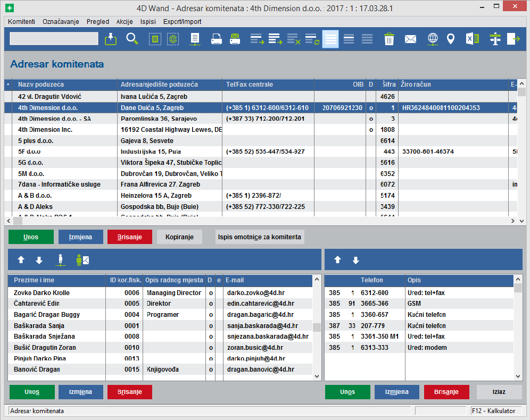
Task: Open the Ispisi menu
Action: coord(148,22)
